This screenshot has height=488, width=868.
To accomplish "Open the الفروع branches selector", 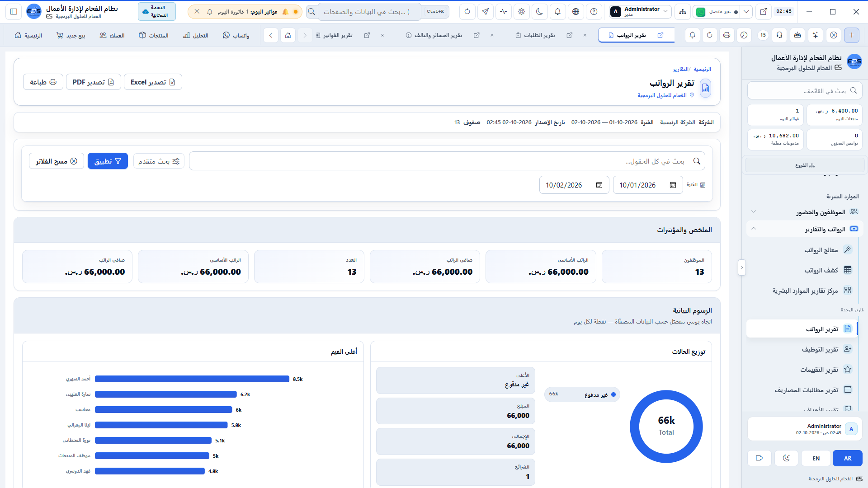I will coord(805,165).
